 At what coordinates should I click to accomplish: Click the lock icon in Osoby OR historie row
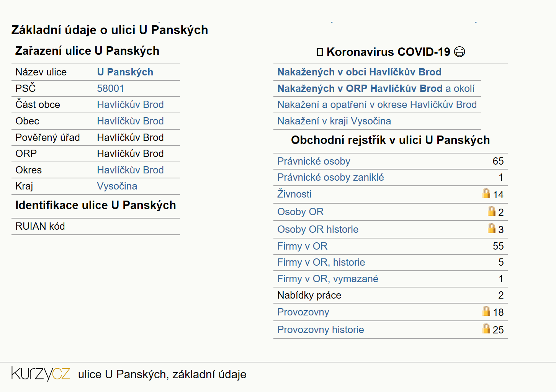click(x=492, y=228)
